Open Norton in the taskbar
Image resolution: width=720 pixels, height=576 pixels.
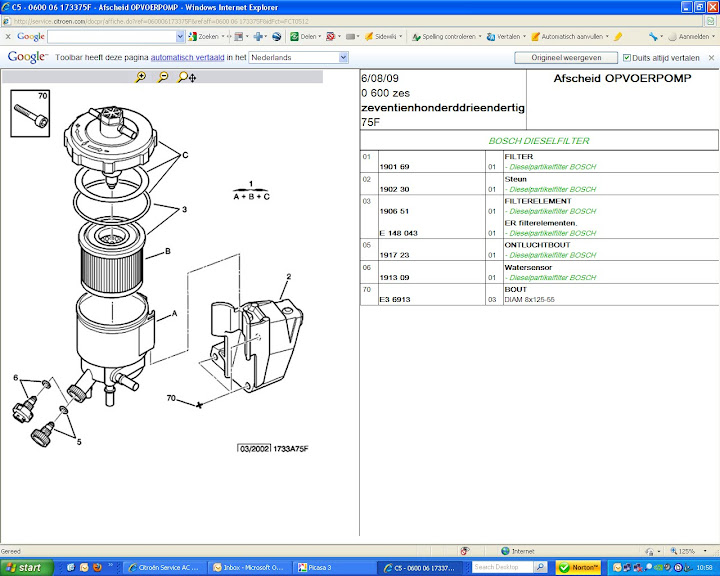click(579, 568)
